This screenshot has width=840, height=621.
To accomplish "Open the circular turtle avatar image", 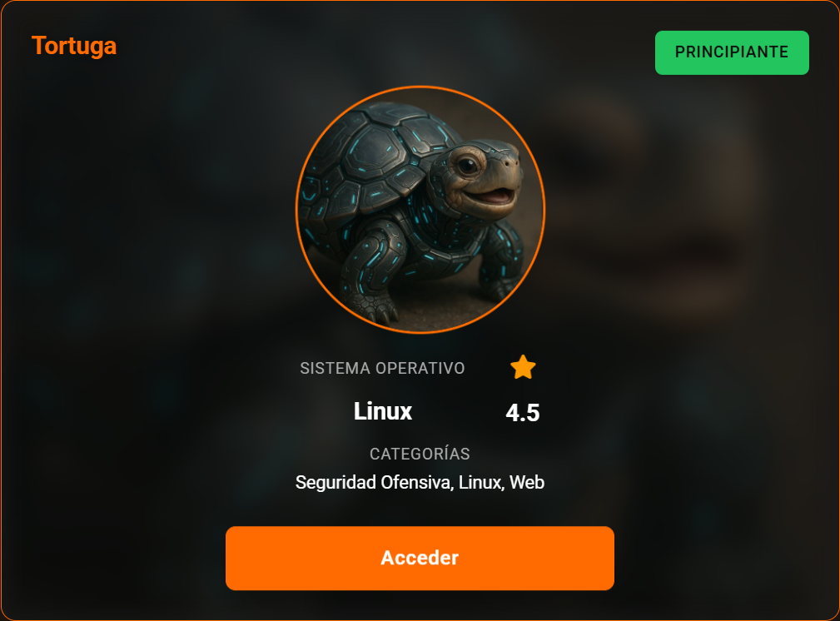I will click(420, 210).
